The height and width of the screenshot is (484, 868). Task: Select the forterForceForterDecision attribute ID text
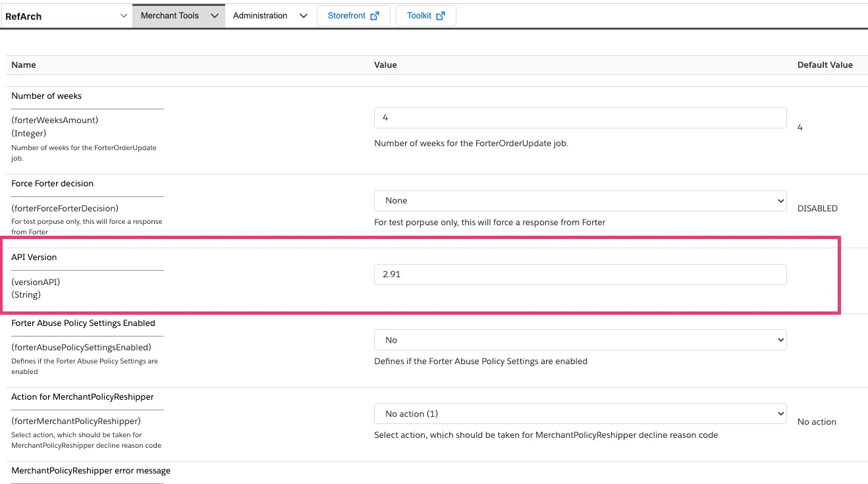click(65, 208)
